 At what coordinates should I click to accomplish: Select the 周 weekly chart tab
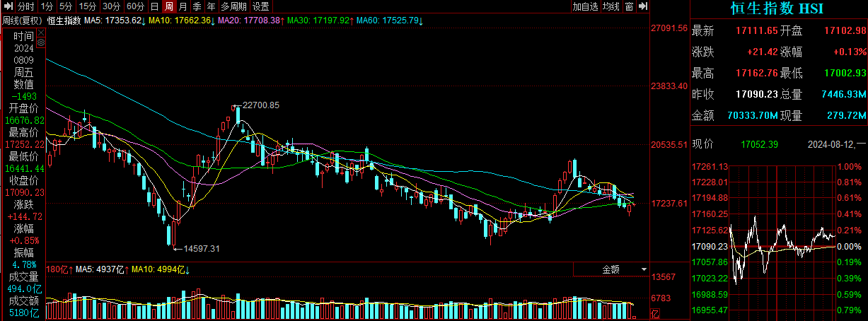tap(169, 6)
